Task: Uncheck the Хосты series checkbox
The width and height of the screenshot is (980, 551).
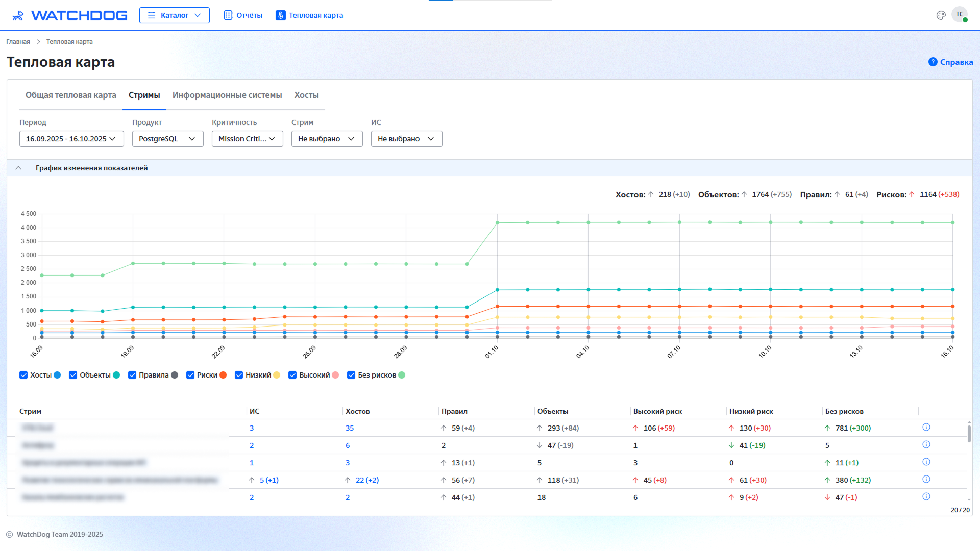Action: (x=23, y=375)
